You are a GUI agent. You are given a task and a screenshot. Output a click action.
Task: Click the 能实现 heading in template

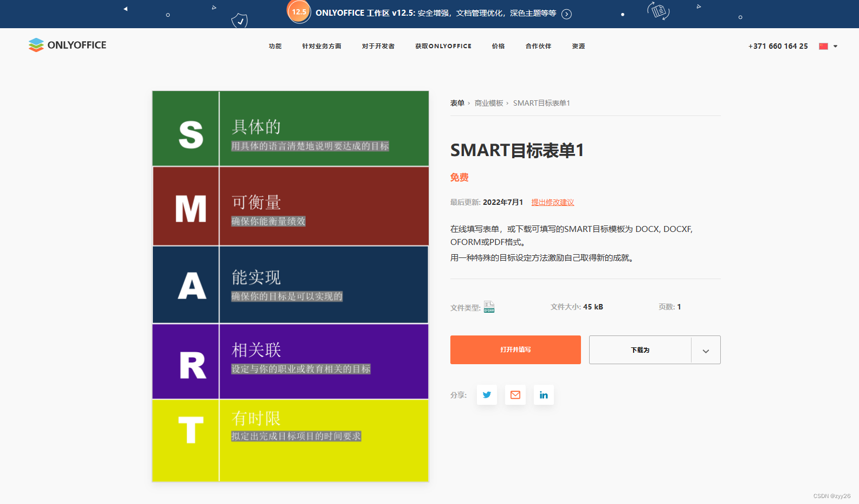pyautogui.click(x=256, y=277)
